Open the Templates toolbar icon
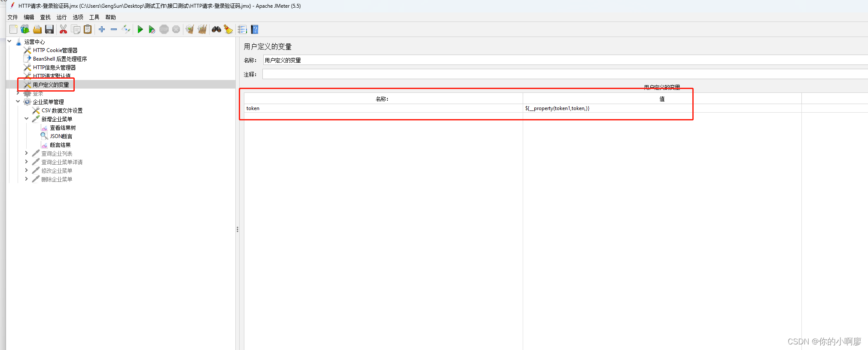This screenshot has width=868, height=350. [25, 29]
